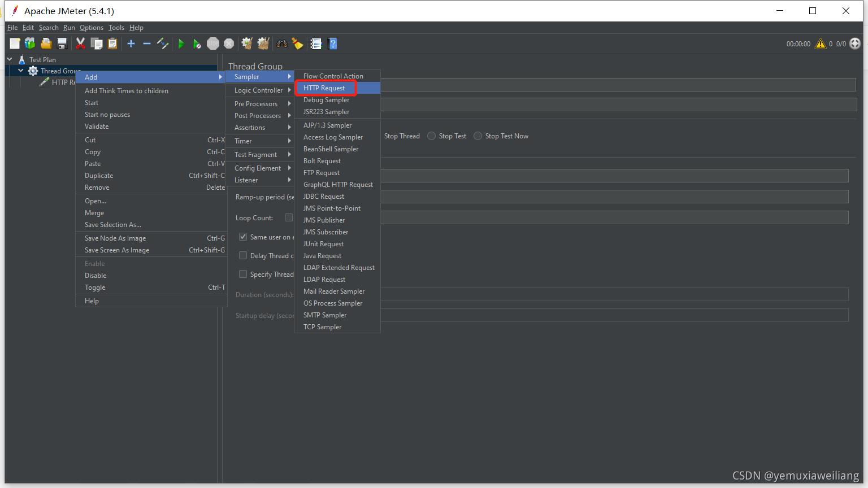Viewport: 868px width, 488px height.
Task: Expand the Add submenu in context menu
Action: point(151,77)
